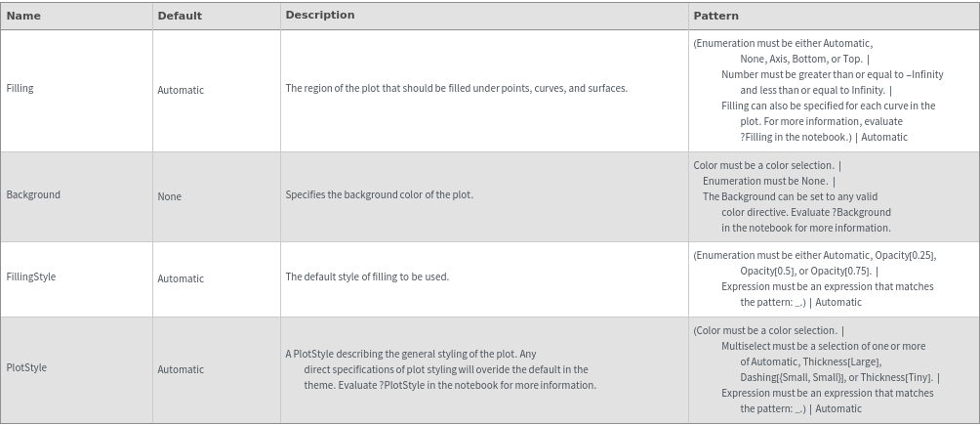This screenshot has height=425, width=980.
Task: Click the Automatic default for PlotStyle
Action: pyautogui.click(x=181, y=369)
